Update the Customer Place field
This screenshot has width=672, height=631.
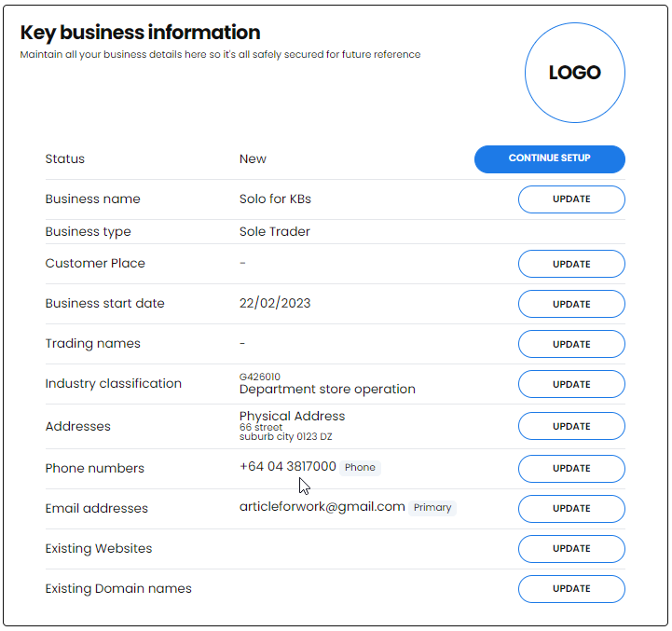(571, 264)
